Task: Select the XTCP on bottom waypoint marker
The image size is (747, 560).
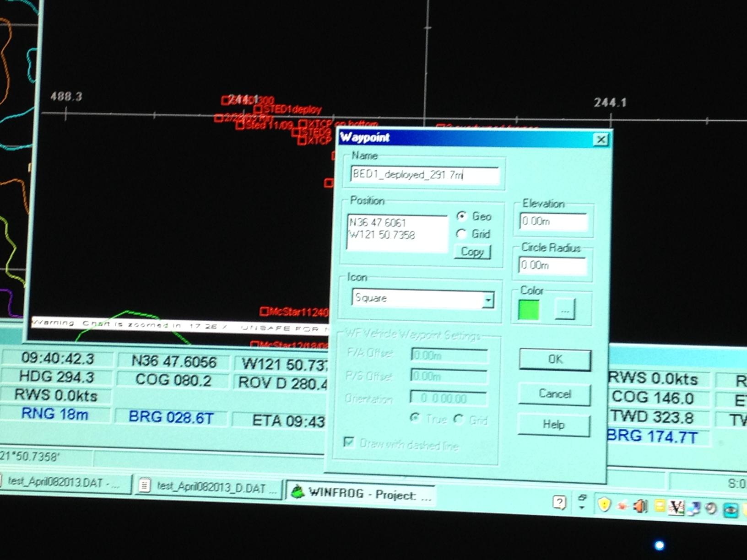Action: (x=303, y=124)
